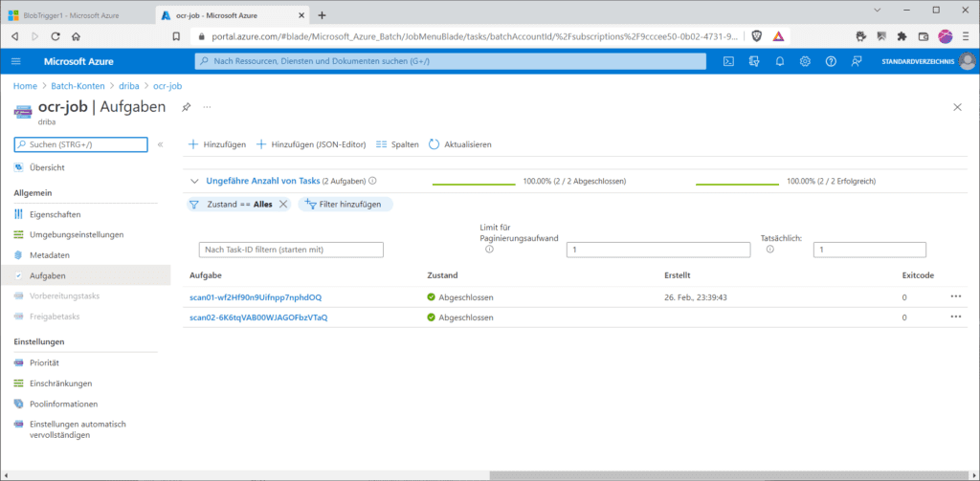Open the Azure portal hamburger menu
This screenshot has height=481, width=980.
tap(16, 61)
